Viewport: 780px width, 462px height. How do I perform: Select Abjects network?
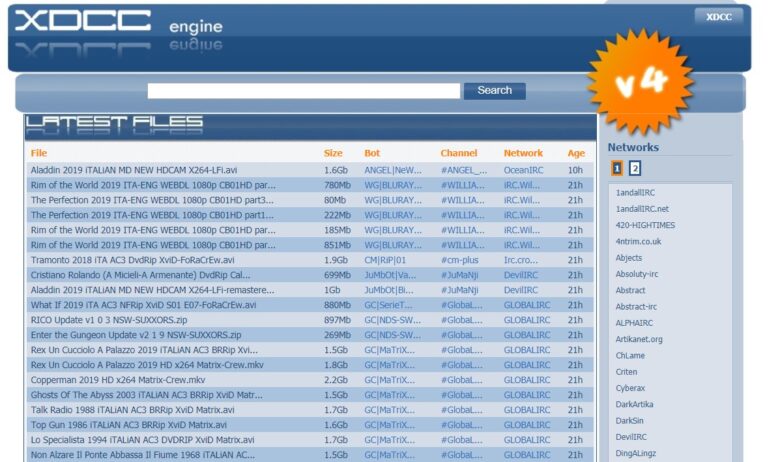coord(629,258)
